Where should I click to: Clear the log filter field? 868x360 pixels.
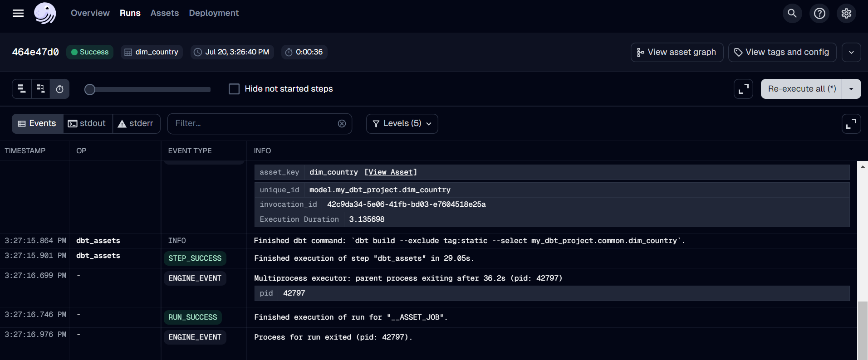[x=342, y=124]
